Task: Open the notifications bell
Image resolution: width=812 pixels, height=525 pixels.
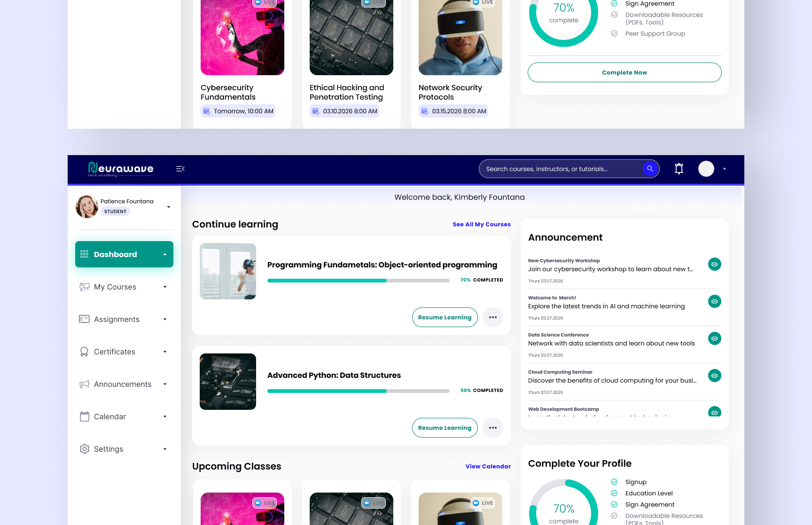Action: 679,169
